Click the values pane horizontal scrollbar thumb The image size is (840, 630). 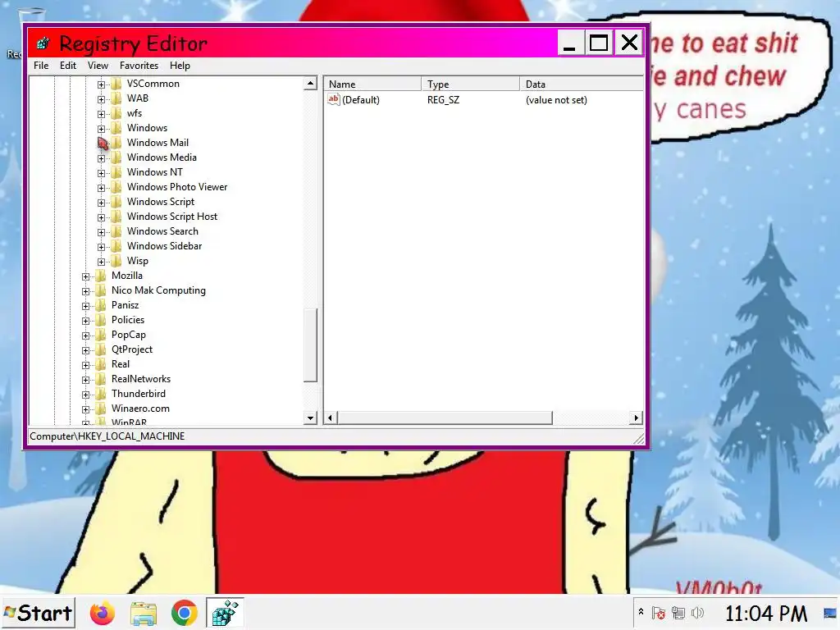445,418
